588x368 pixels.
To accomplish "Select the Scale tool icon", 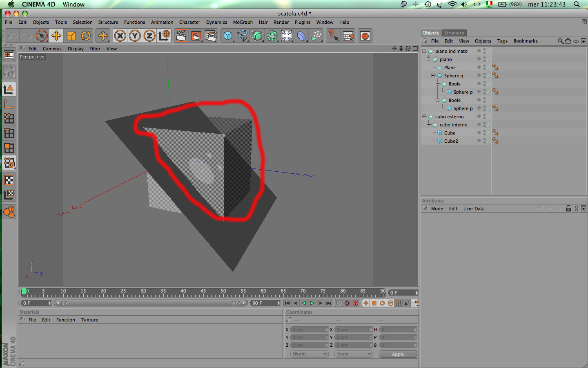I will (71, 36).
